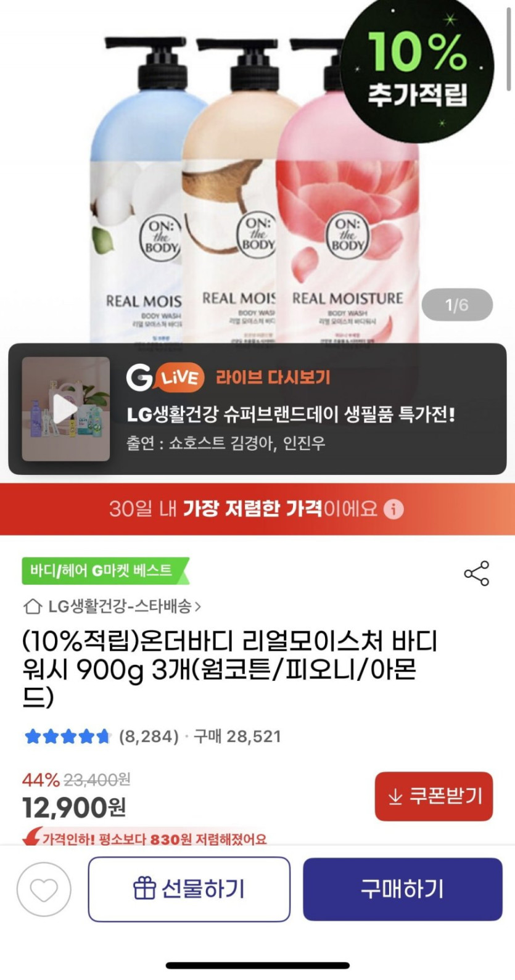The image size is (515, 980).
Task: Click the 선물하기 gift button
Action: coord(189,889)
